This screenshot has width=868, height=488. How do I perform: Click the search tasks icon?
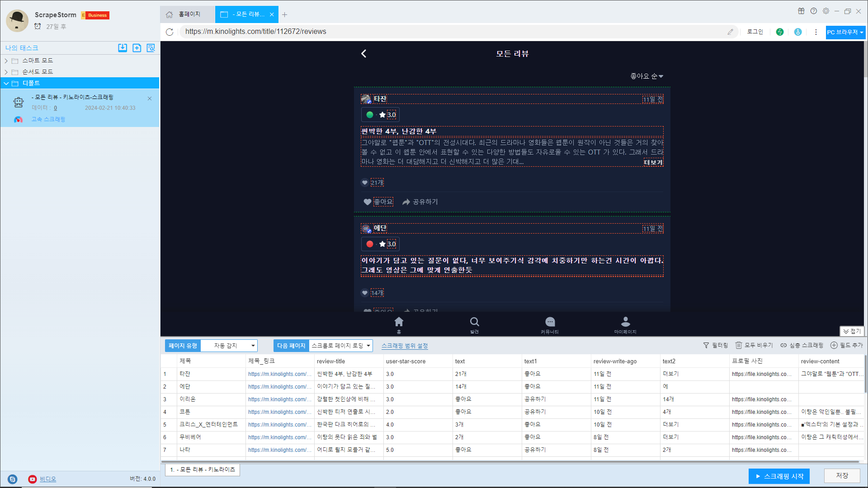[151, 48]
